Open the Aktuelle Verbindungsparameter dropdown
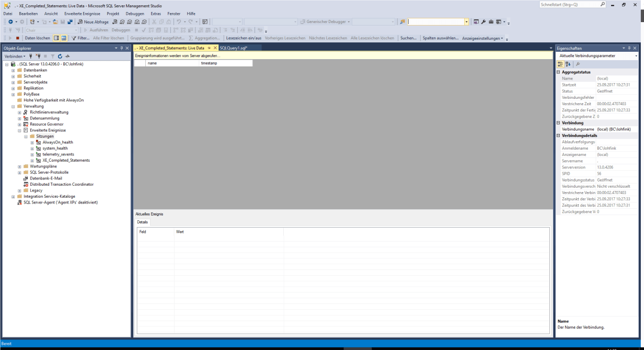 (637, 55)
